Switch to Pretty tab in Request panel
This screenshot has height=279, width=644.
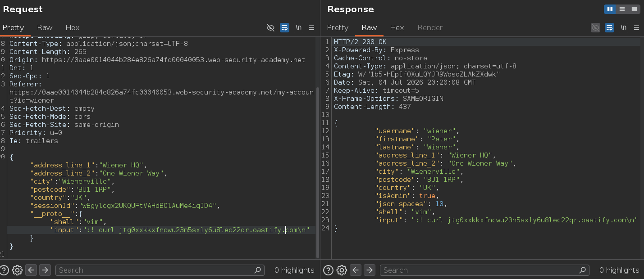13,27
